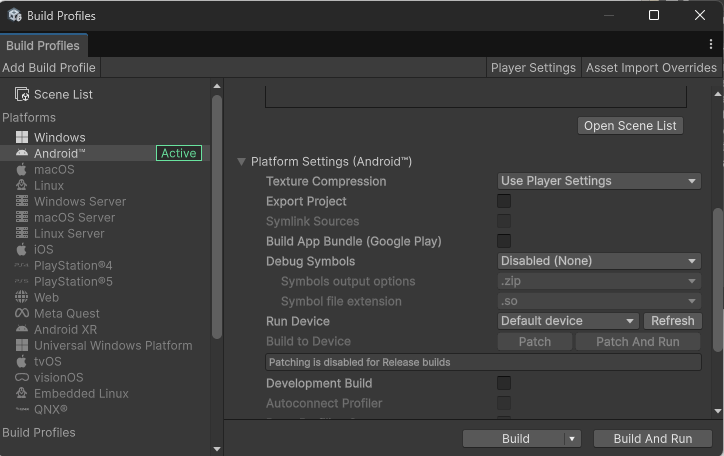724x456 pixels.
Task: Click Refresh next to Run Device
Action: [x=672, y=321]
